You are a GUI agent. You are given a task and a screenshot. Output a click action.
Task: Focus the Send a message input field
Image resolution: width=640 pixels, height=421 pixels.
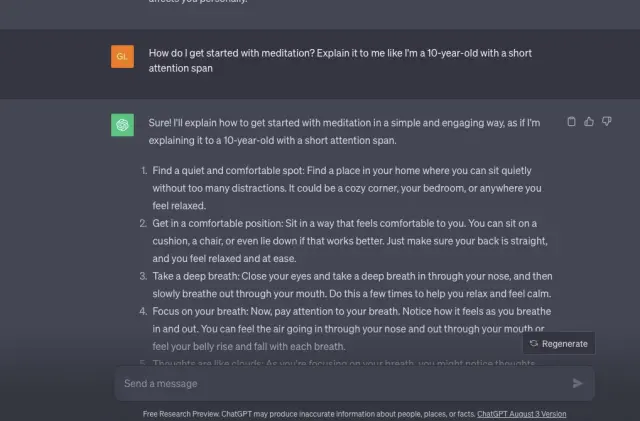point(340,383)
